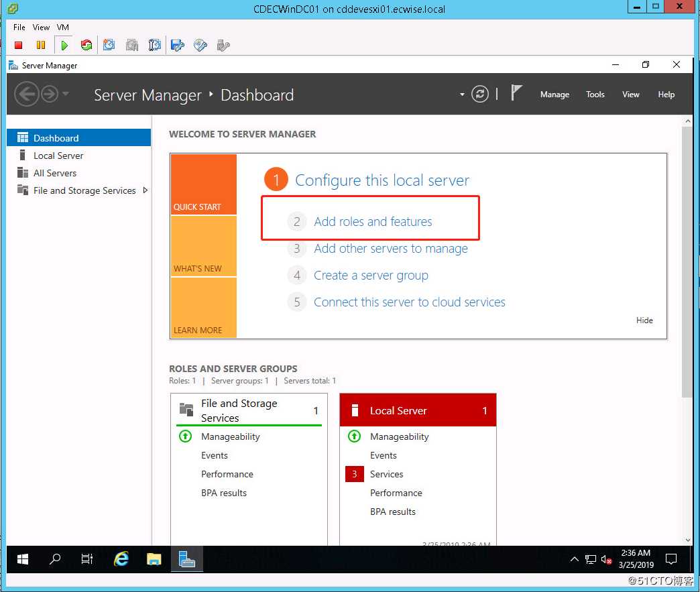The image size is (700, 592).
Task: Open the navigation history dropdown arrow
Action: [66, 94]
